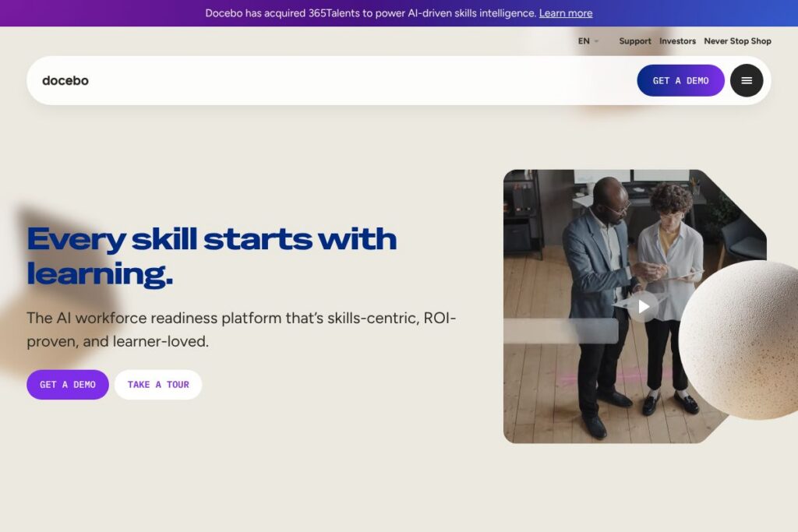Play the hero video
The height and width of the screenshot is (532, 798).
click(x=643, y=307)
